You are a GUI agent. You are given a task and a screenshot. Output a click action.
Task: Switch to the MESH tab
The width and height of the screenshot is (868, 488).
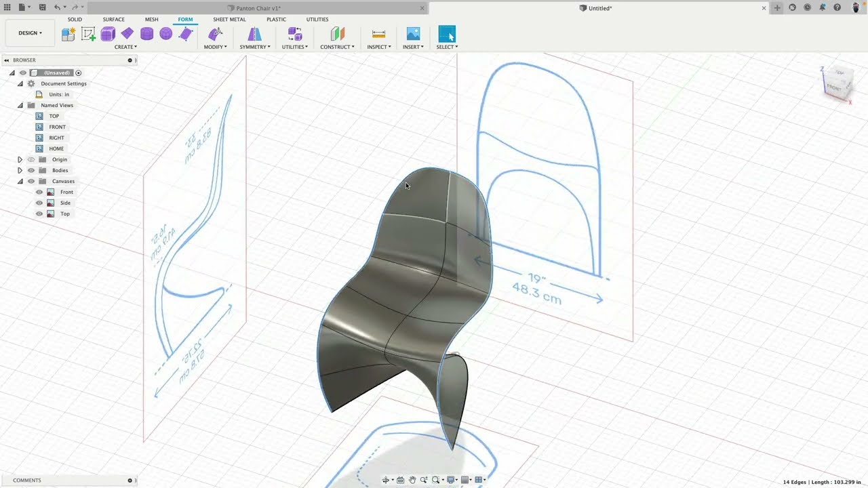click(152, 19)
